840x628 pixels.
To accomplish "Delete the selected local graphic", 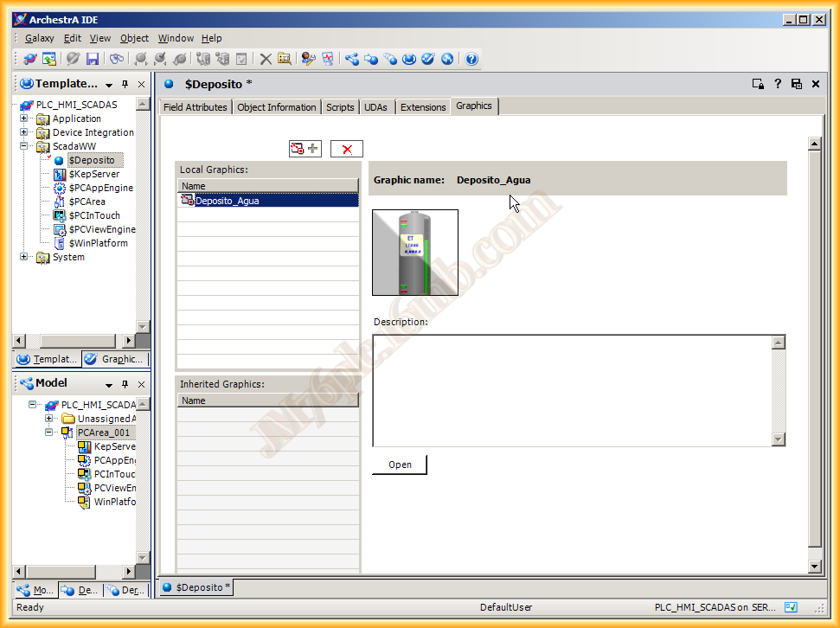I will (x=347, y=149).
